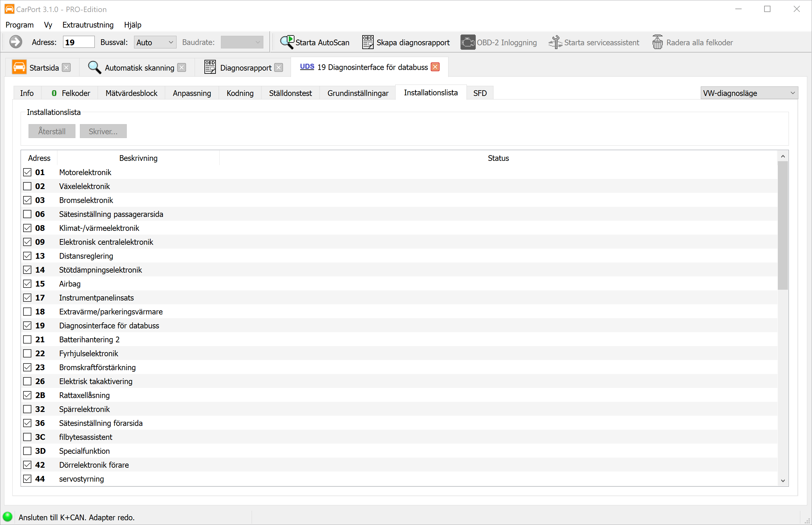Open the disabled Baudrate dropdown
Viewport: 812px width, 525px height.
click(242, 42)
